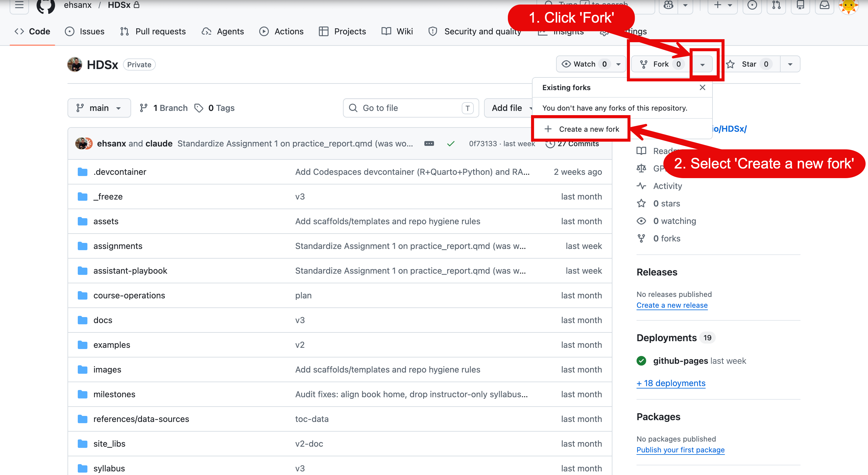
Task: Open the 0f73133 commit hash
Action: point(483,143)
